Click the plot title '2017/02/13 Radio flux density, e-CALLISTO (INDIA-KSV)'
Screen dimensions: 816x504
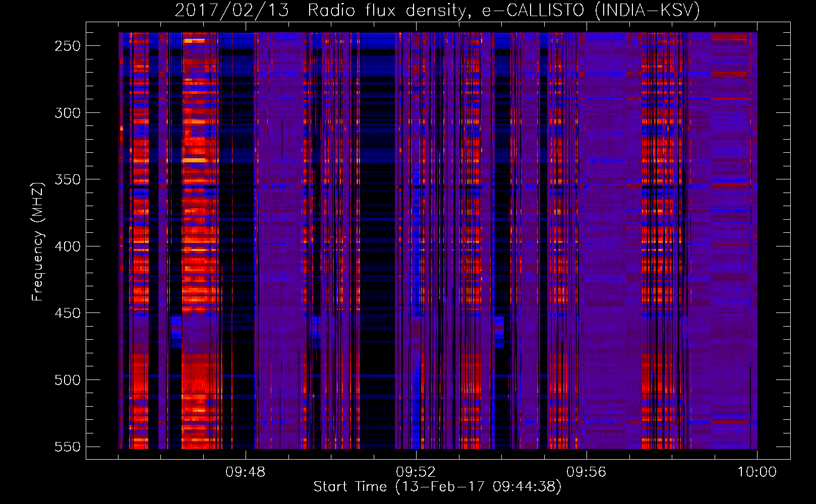tap(437, 10)
